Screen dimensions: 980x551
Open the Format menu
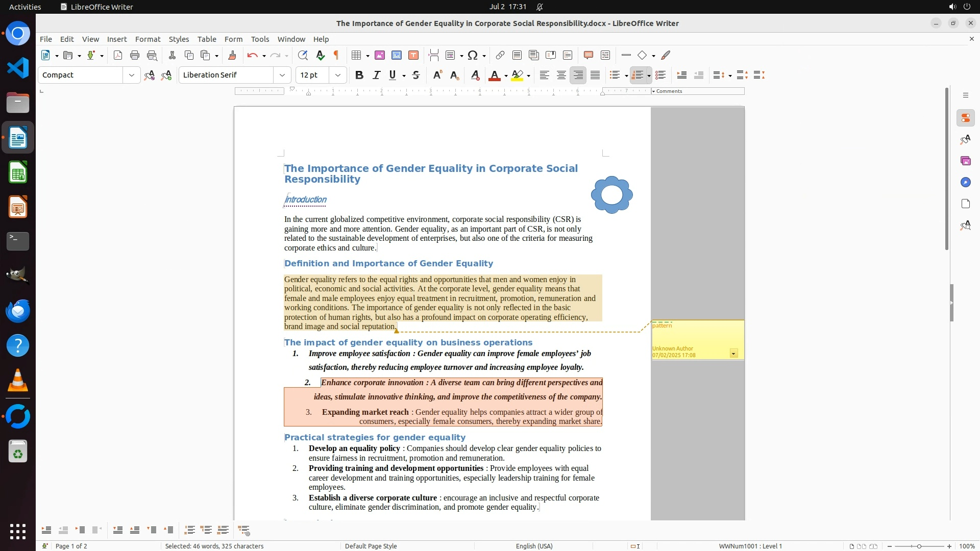(x=148, y=39)
